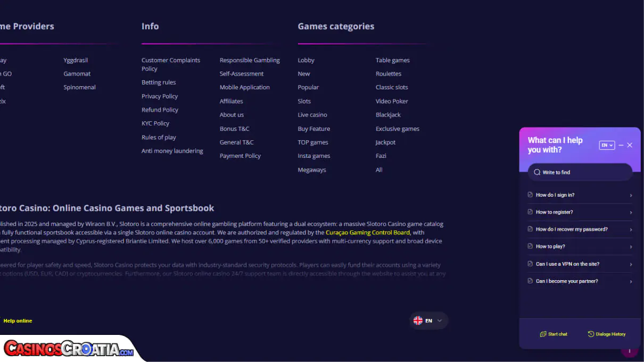The width and height of the screenshot is (644, 362).
Task: Click the 'Help online' link
Action: (18, 321)
